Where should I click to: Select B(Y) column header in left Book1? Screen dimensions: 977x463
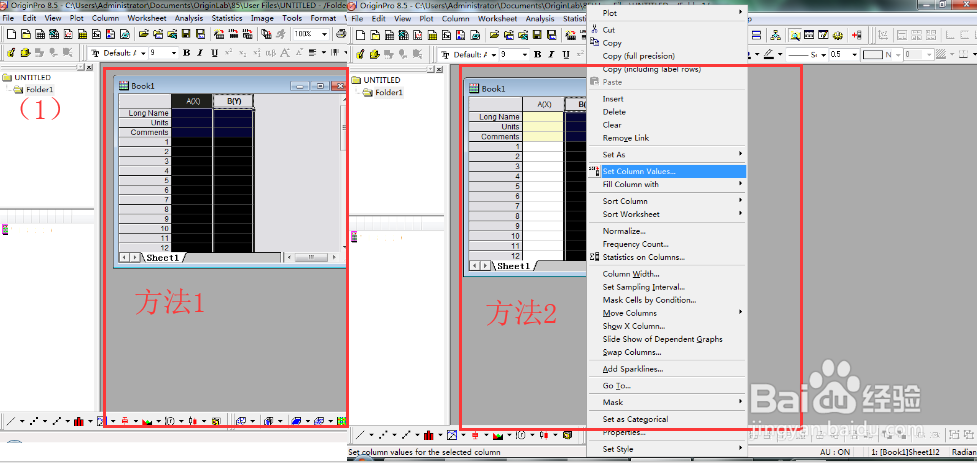pos(234,101)
